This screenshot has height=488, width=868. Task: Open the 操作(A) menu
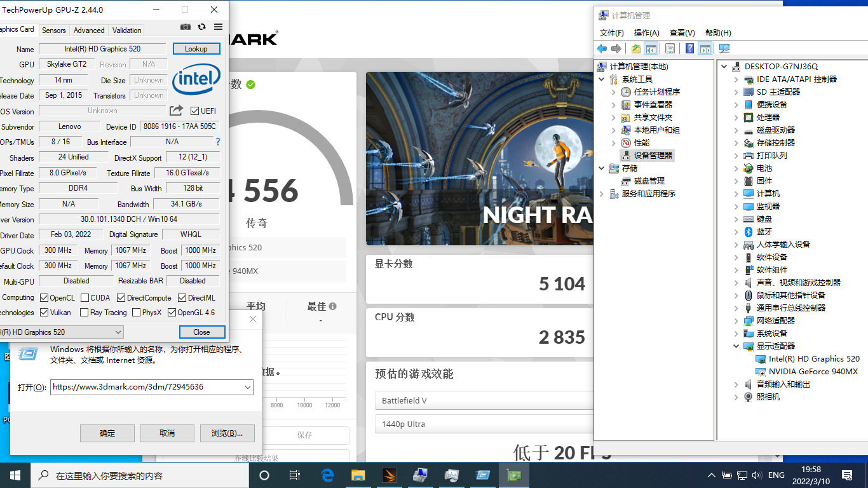pyautogui.click(x=647, y=32)
